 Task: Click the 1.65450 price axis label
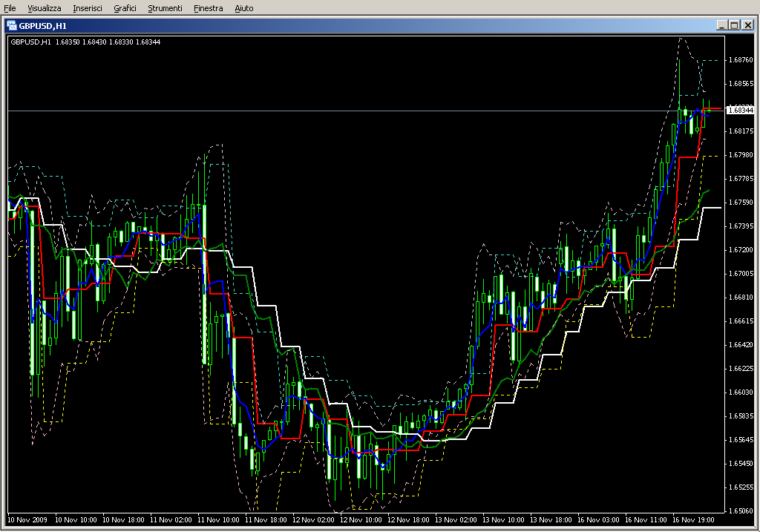741,464
